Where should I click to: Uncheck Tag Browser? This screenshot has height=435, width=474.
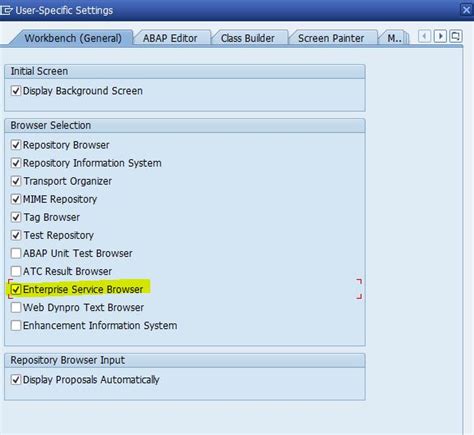pos(16,217)
